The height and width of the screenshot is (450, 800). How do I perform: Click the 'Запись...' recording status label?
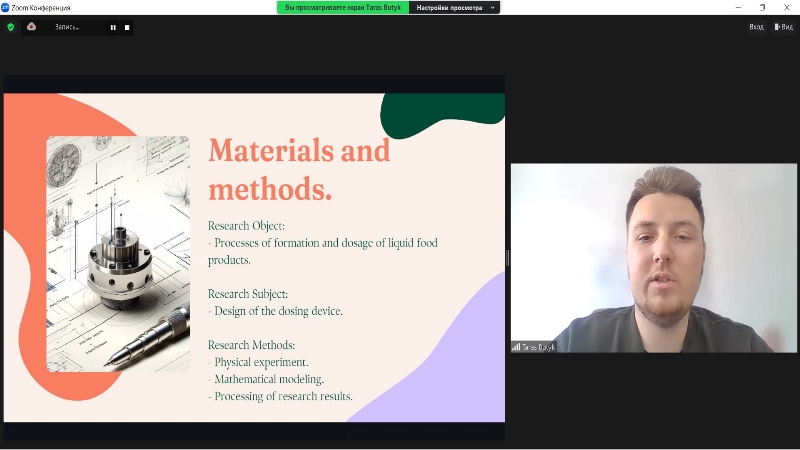tap(67, 27)
